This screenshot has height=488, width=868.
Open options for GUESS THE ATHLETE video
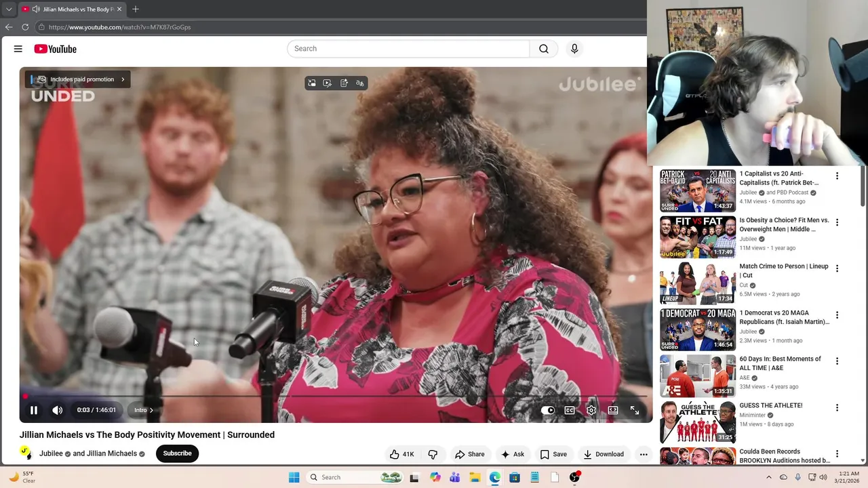pos(837,407)
